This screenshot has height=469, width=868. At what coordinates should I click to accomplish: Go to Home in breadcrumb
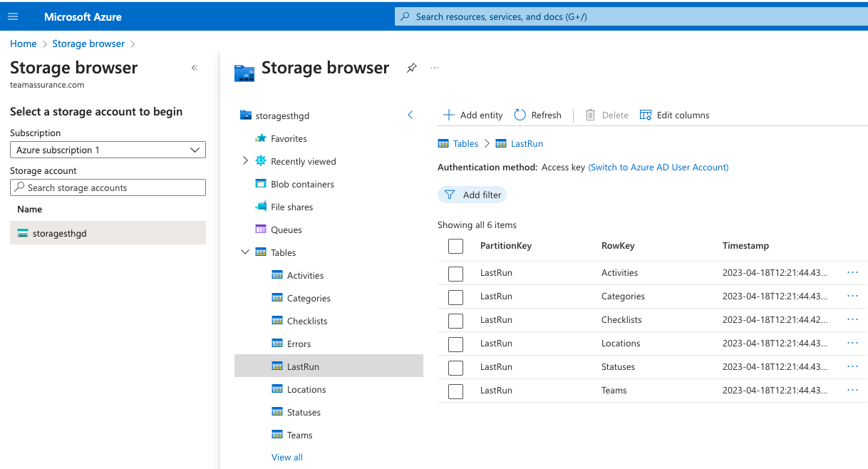[23, 43]
